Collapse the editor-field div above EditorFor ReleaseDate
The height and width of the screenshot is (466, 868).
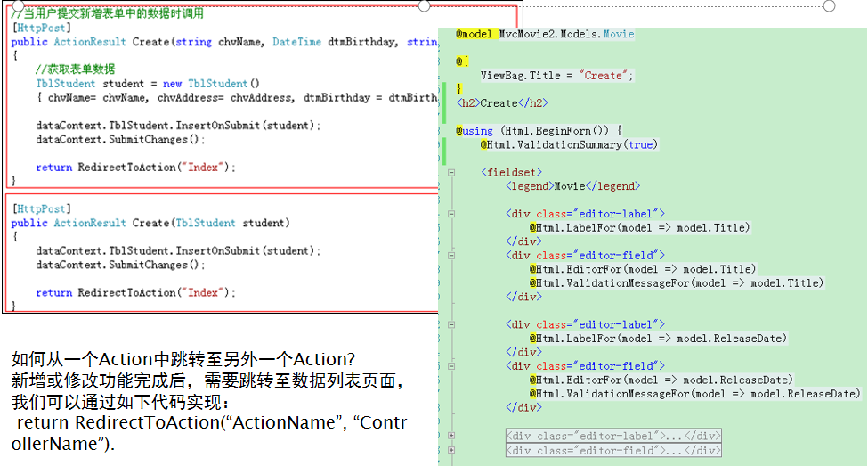click(451, 366)
